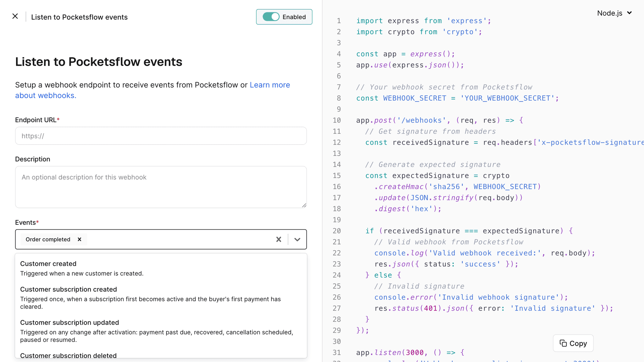Screen dimensions: 644x362
Task: Click the header title Listen to Pocketsflow events
Action: [x=79, y=17]
